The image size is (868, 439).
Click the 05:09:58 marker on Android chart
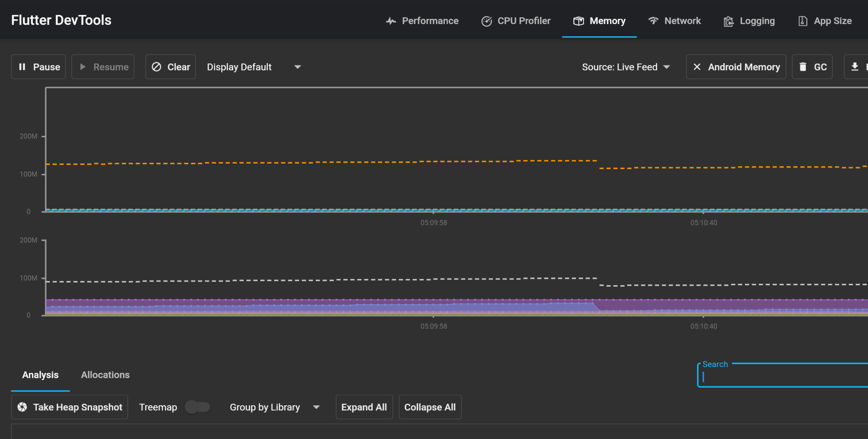[434, 223]
